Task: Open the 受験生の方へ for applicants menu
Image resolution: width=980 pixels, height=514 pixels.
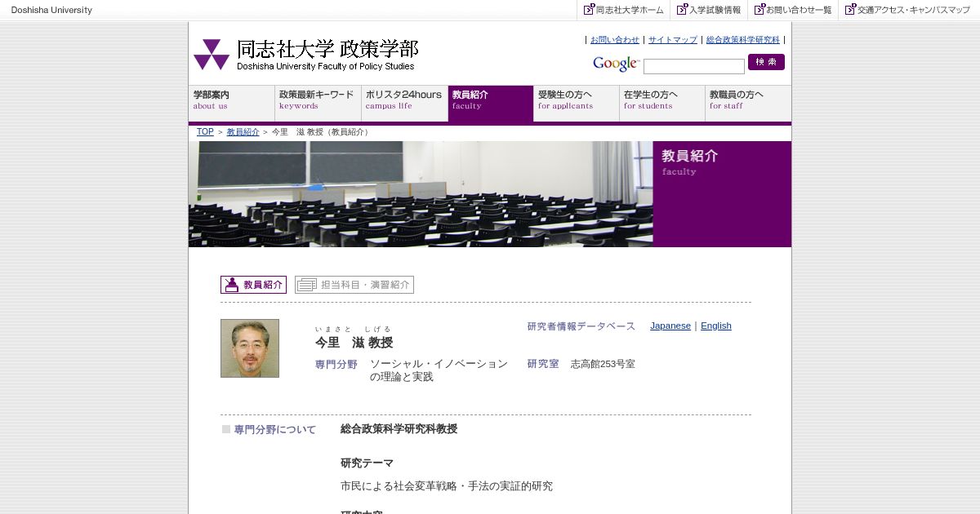Action: click(577, 104)
